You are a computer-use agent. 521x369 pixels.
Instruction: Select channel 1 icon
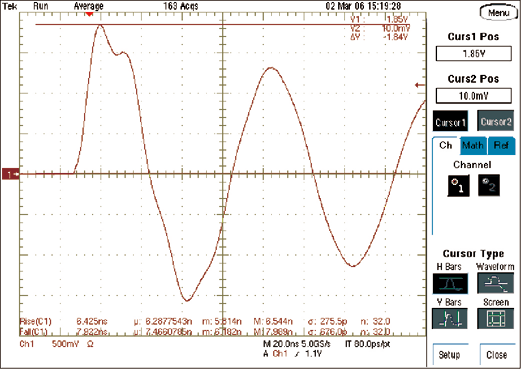pos(458,185)
